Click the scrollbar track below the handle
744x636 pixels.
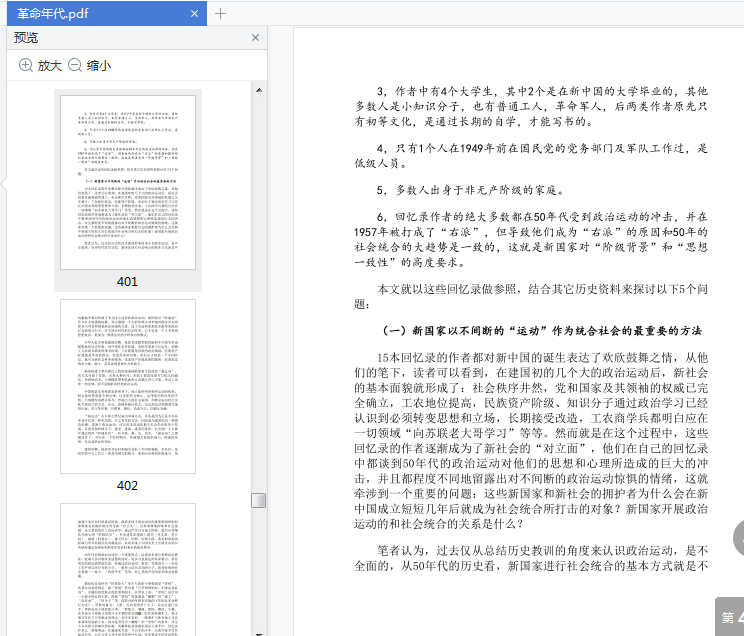[x=258, y=570]
